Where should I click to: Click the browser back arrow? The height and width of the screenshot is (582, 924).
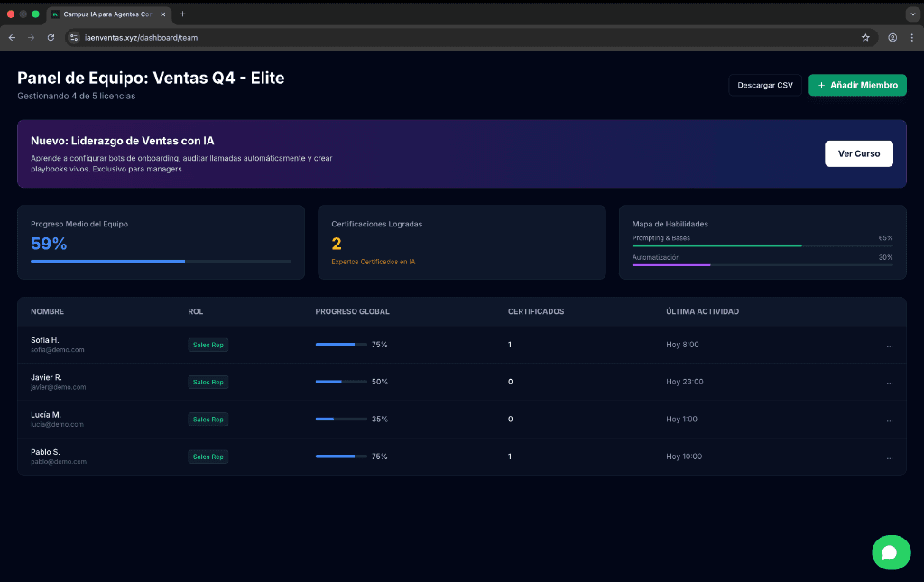[11, 37]
